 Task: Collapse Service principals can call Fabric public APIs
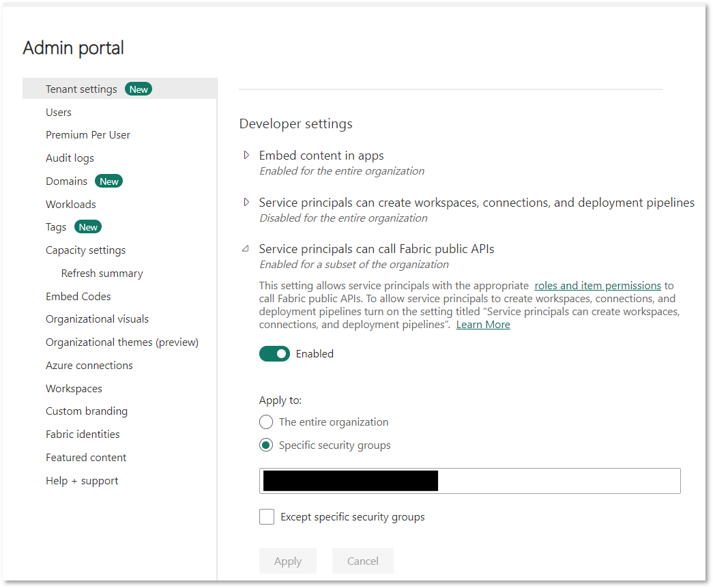[x=246, y=249]
